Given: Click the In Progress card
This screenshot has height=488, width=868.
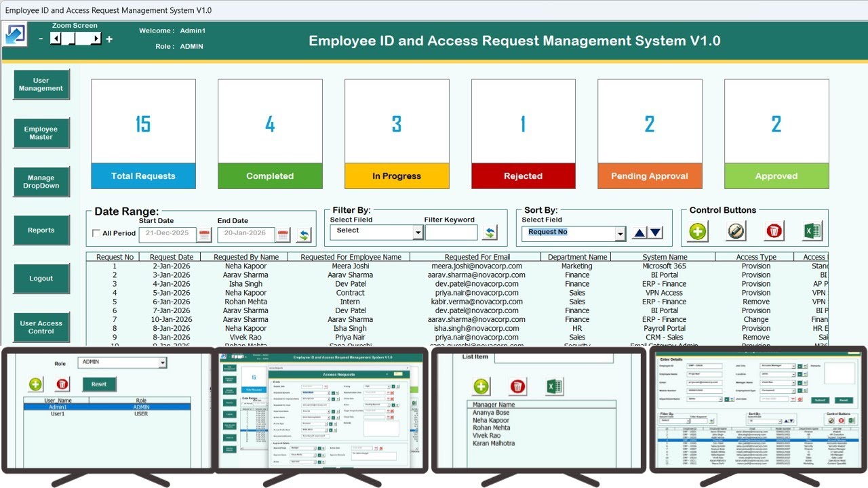Looking at the screenshot, I should (x=397, y=134).
